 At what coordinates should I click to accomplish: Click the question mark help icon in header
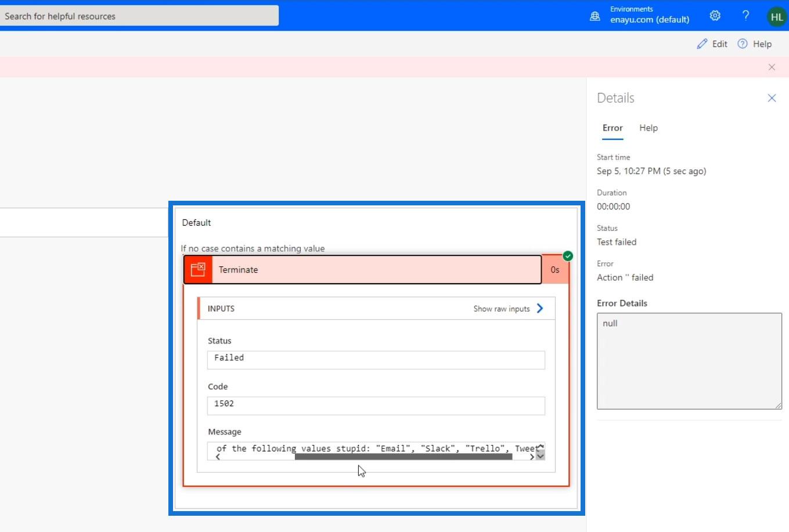point(746,16)
